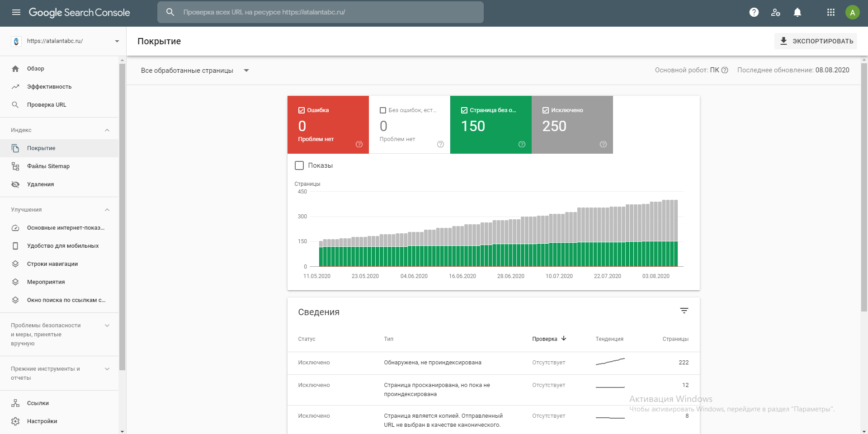Screen dimensions: 868x434
Task: Click the search magnifier icon
Action: click(170, 12)
